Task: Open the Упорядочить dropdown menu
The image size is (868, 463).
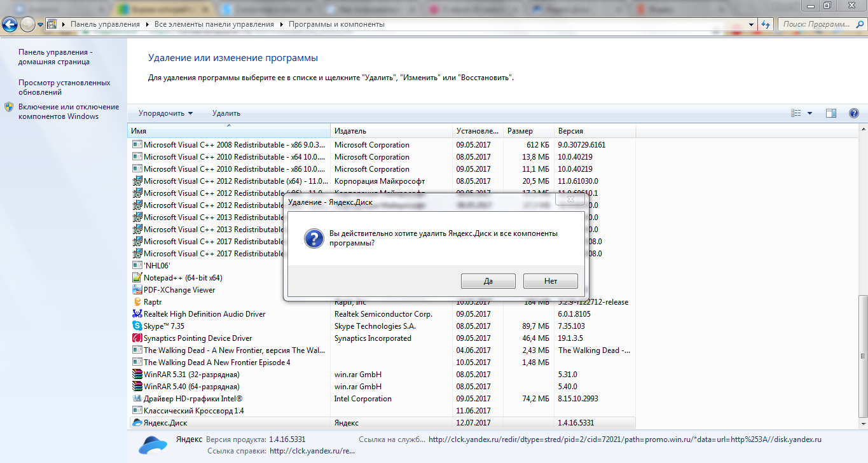Action: point(165,113)
